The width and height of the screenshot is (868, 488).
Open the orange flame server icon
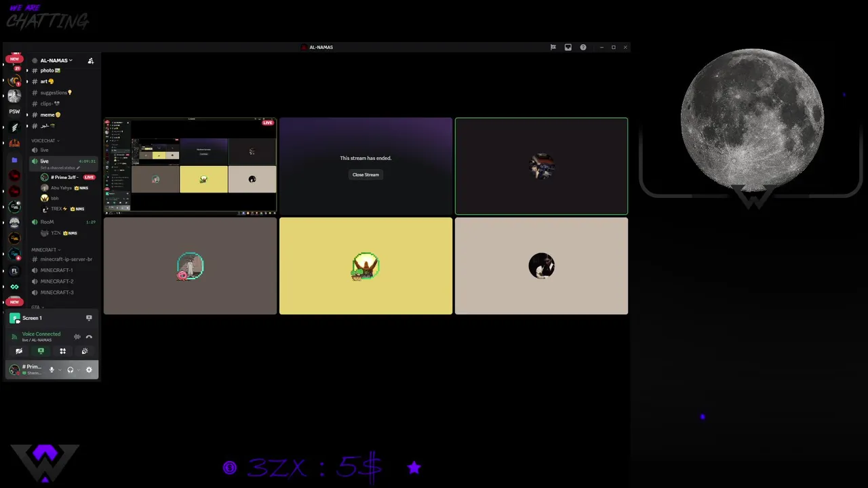(x=14, y=143)
